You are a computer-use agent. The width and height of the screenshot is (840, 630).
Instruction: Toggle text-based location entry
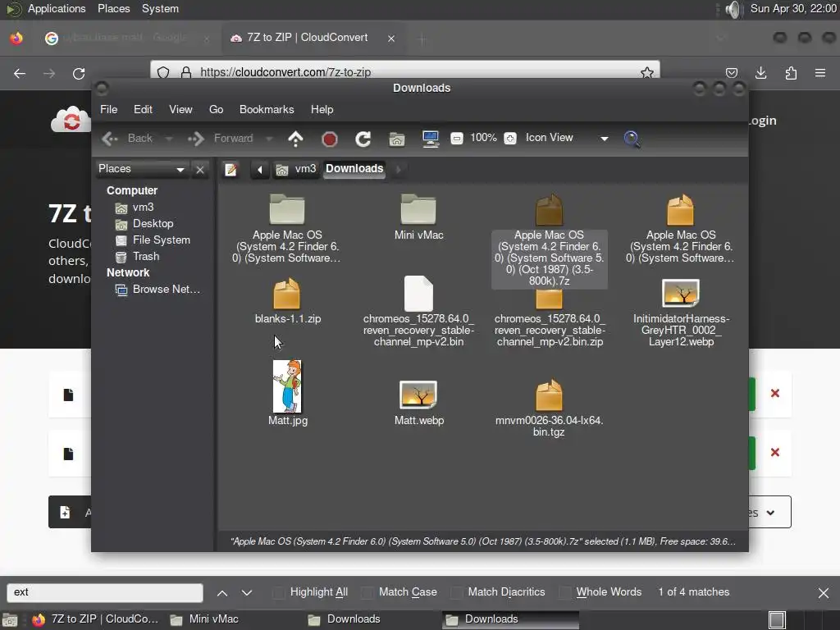coord(231,170)
